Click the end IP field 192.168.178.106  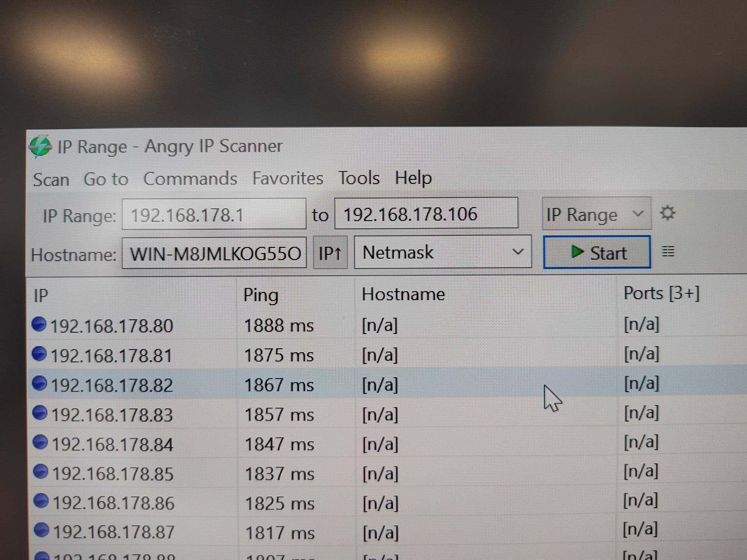[426, 214]
